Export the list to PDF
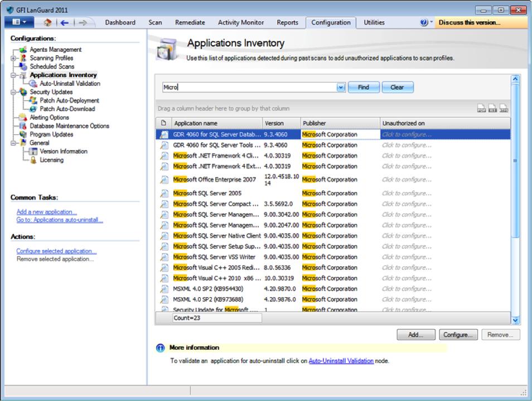This screenshot has height=401, width=532. (x=481, y=109)
